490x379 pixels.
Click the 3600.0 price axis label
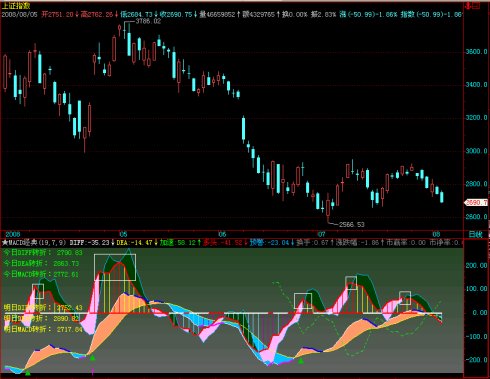[476, 52]
